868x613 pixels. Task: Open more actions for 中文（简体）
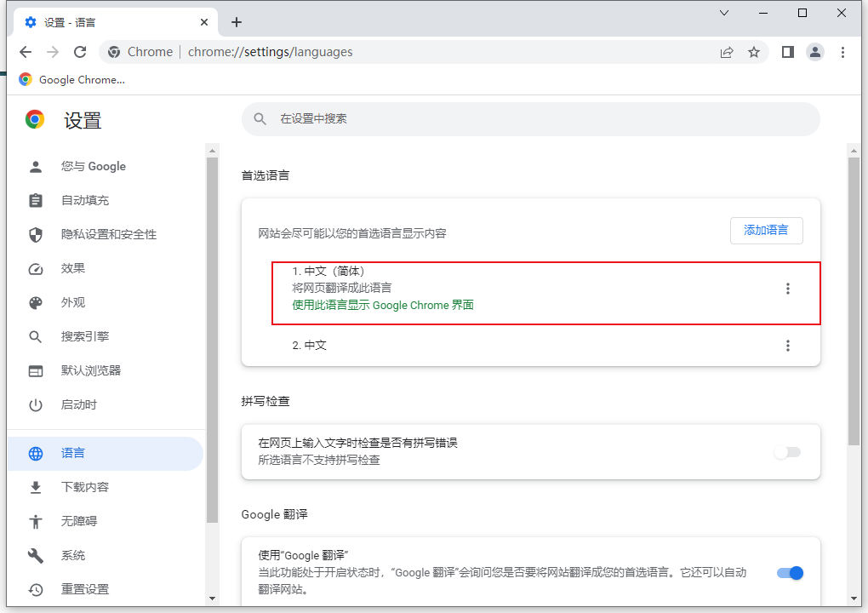pyautogui.click(x=788, y=289)
